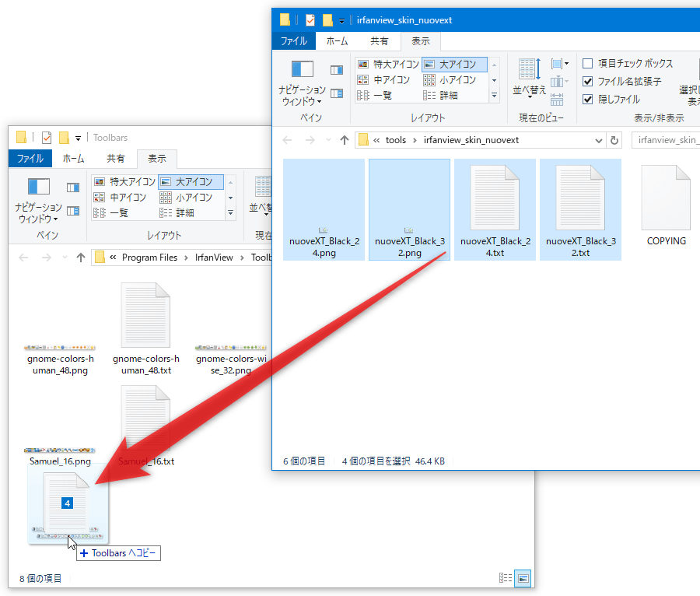
Task: Select 中アイコン layout in irfanview_skin_nuovext window
Action: pos(383,80)
